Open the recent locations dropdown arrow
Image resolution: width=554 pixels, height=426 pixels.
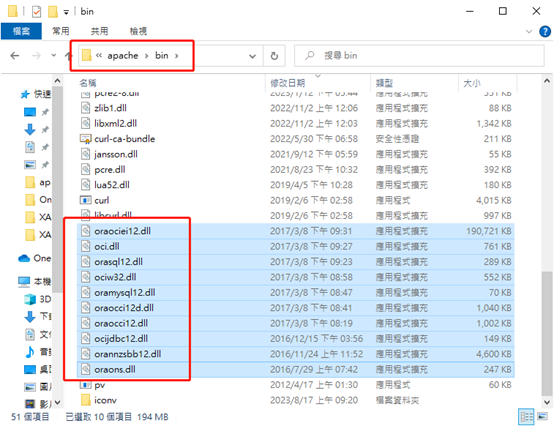click(x=54, y=55)
